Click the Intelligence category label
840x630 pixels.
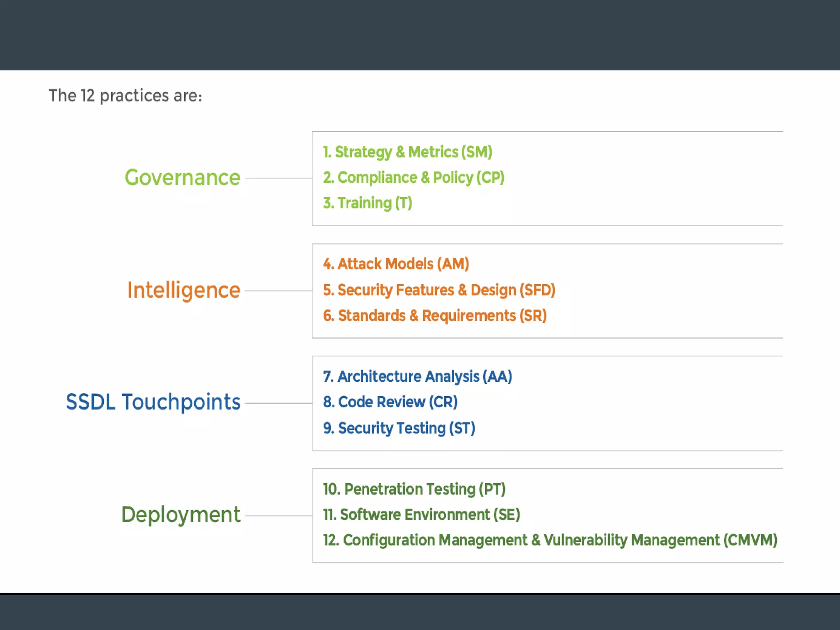click(x=183, y=290)
